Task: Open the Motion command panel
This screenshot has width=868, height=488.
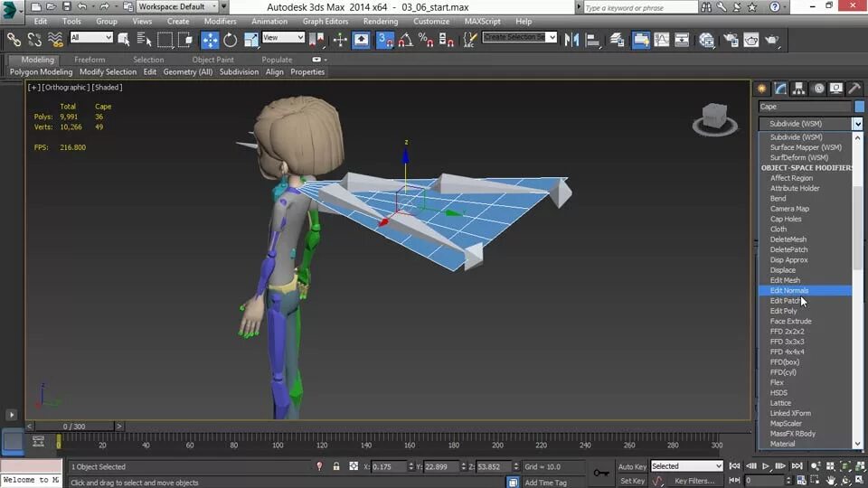Action: click(x=817, y=89)
